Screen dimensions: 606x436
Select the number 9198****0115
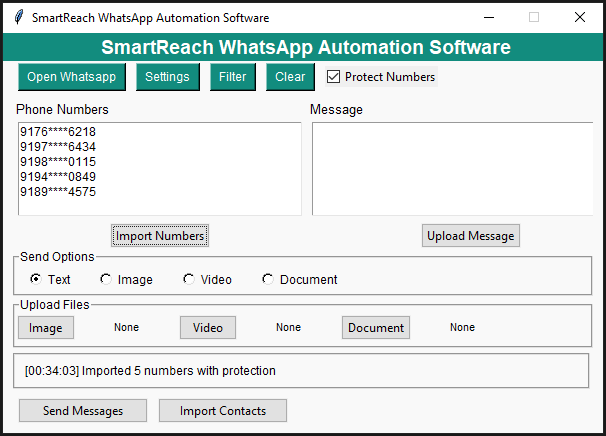(58, 162)
